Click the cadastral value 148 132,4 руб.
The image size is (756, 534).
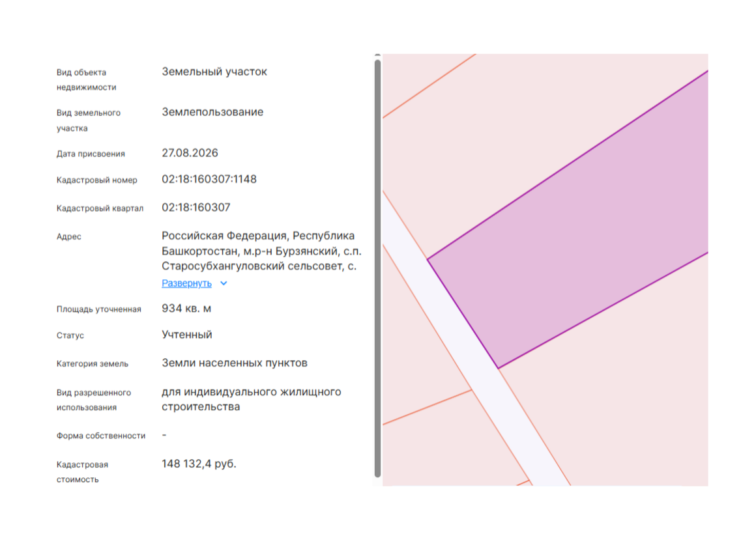[x=199, y=464]
